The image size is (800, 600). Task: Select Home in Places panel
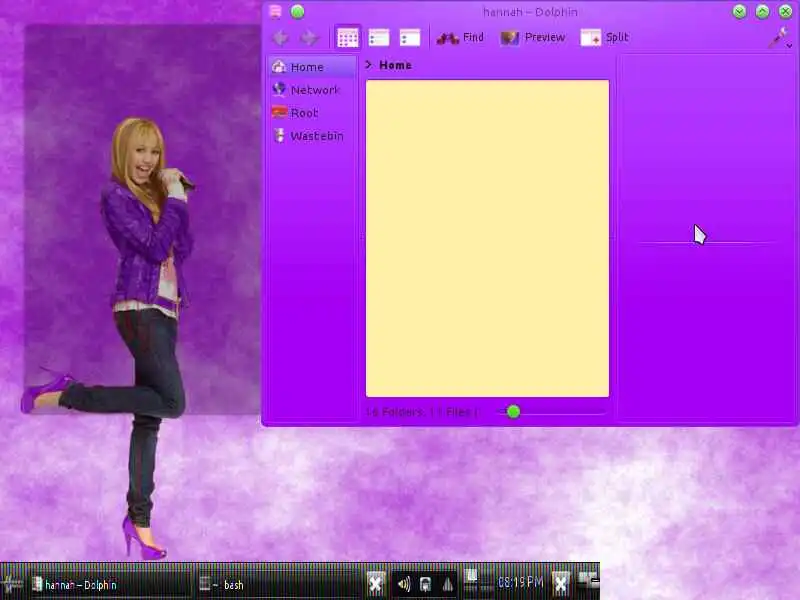[312, 67]
